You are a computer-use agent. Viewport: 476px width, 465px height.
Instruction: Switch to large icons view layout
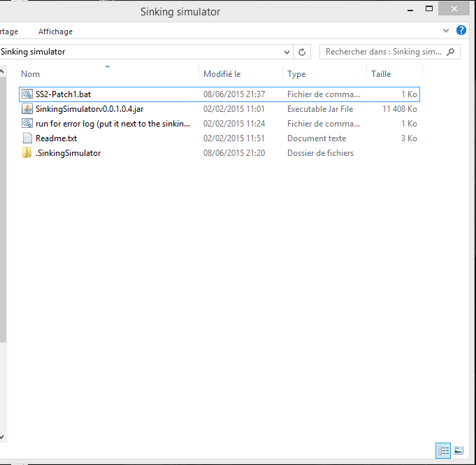tap(459, 450)
